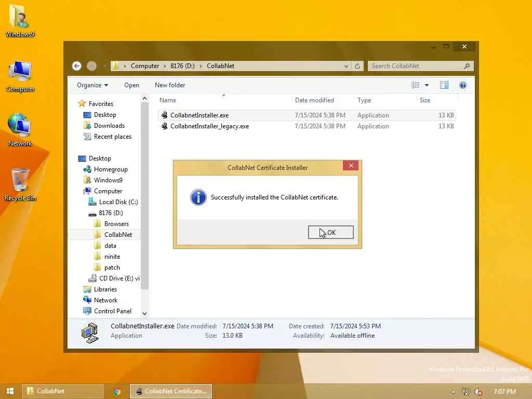The height and width of the screenshot is (399, 532).
Task: Show hidden tray icons arrow
Action: click(x=453, y=392)
